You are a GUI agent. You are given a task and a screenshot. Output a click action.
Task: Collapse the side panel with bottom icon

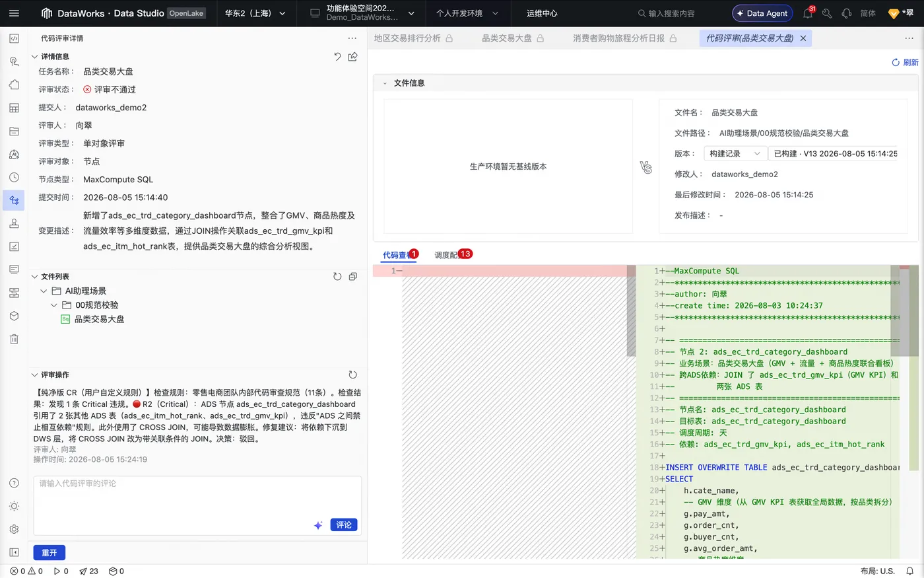tap(14, 553)
